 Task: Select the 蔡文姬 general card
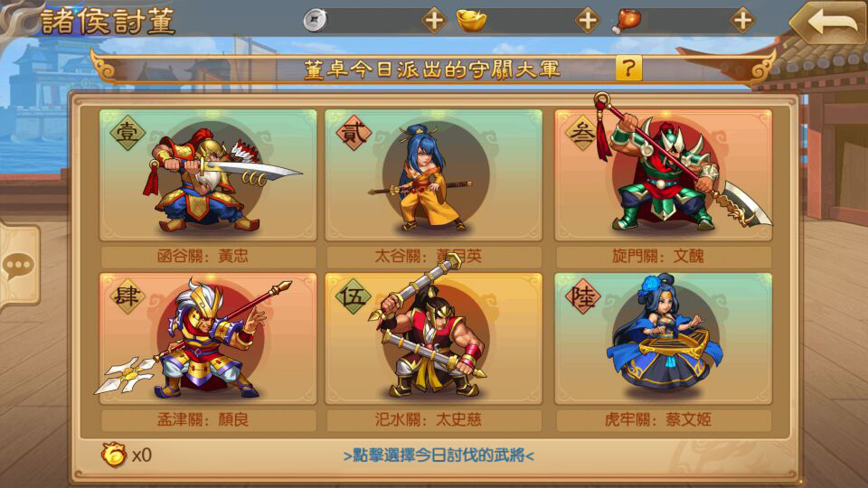(663, 338)
